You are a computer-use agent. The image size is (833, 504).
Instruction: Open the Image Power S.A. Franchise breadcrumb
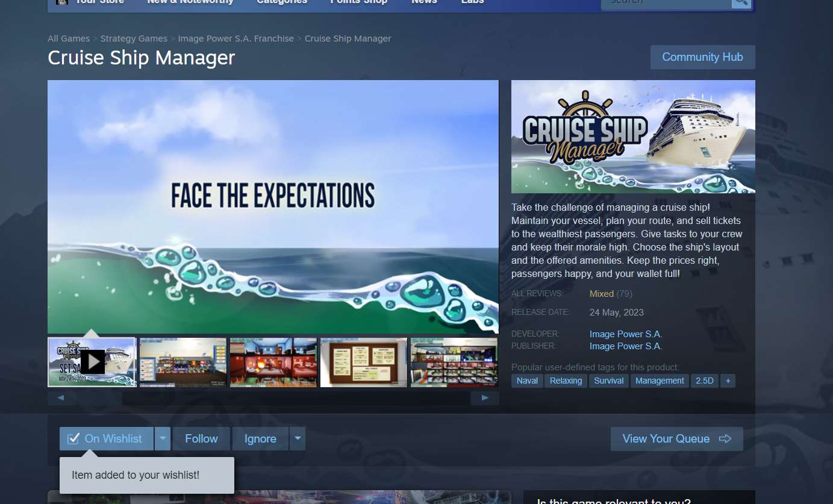(236, 39)
